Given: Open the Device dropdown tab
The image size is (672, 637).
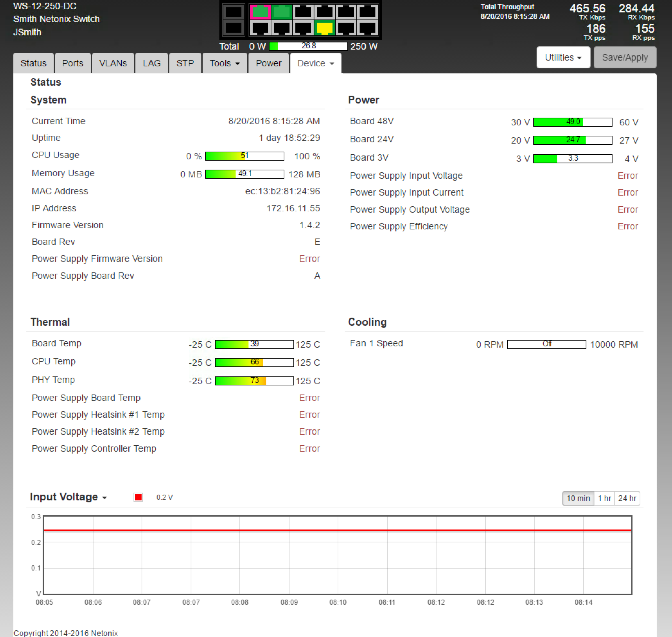Looking at the screenshot, I should (315, 63).
